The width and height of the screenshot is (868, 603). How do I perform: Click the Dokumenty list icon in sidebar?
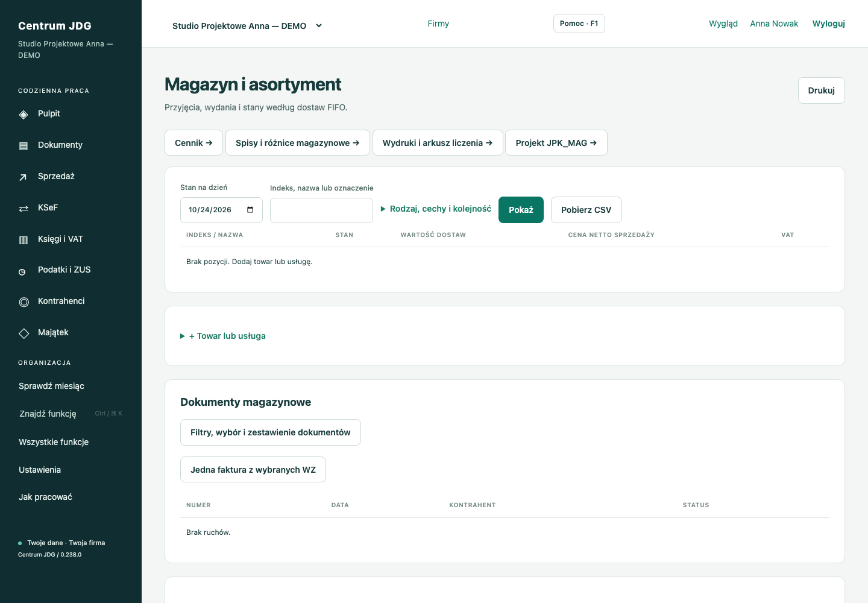pyautogui.click(x=24, y=146)
